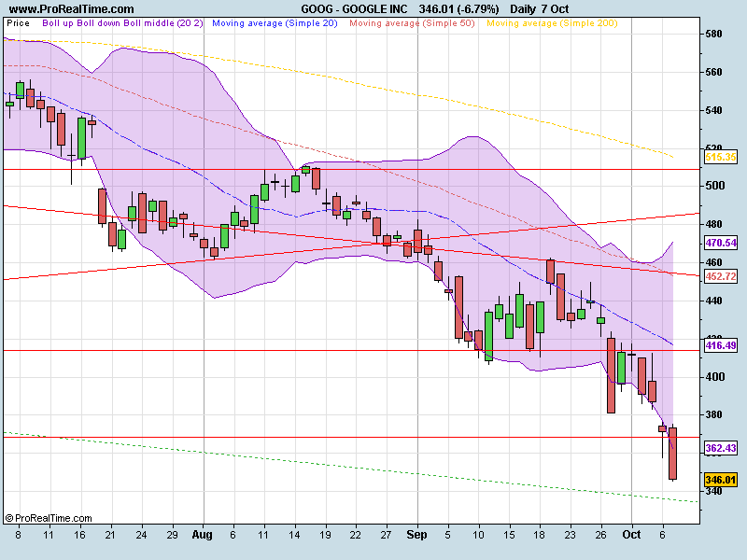Click the date axis label 21

pos(110,535)
